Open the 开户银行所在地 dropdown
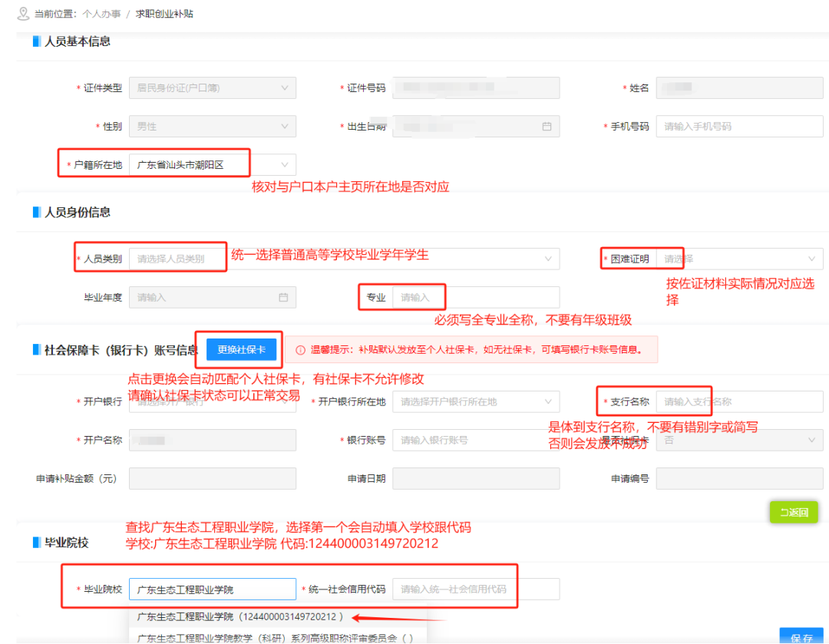The height and width of the screenshot is (644, 829). coord(476,402)
